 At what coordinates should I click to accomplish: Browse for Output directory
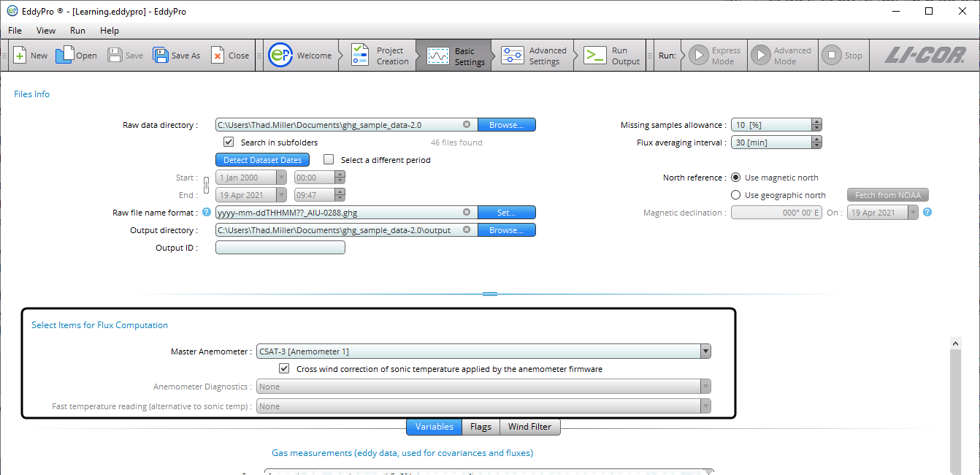(x=506, y=230)
